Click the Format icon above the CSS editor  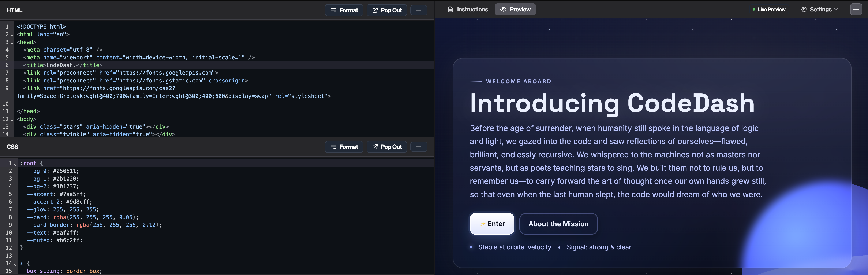tap(333, 147)
